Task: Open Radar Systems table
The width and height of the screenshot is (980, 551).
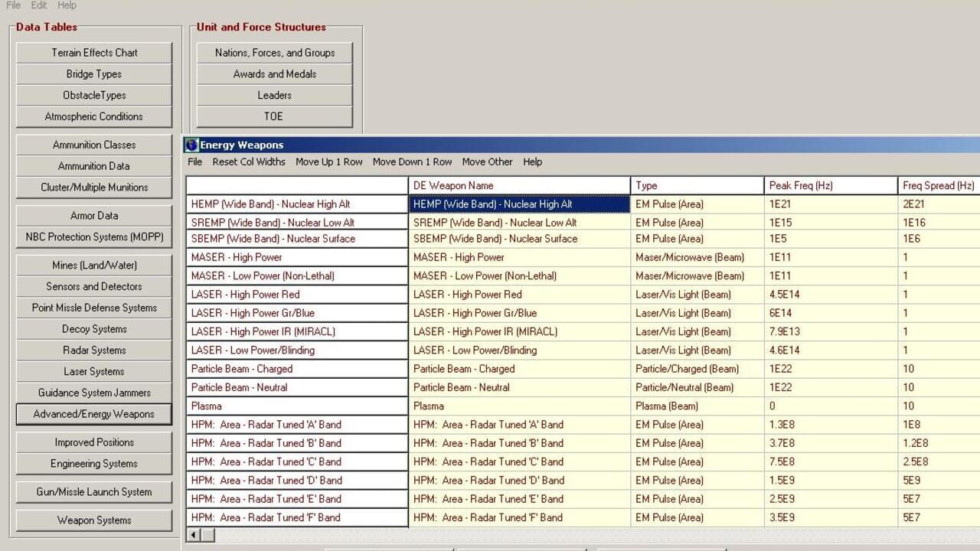Action: 94,350
